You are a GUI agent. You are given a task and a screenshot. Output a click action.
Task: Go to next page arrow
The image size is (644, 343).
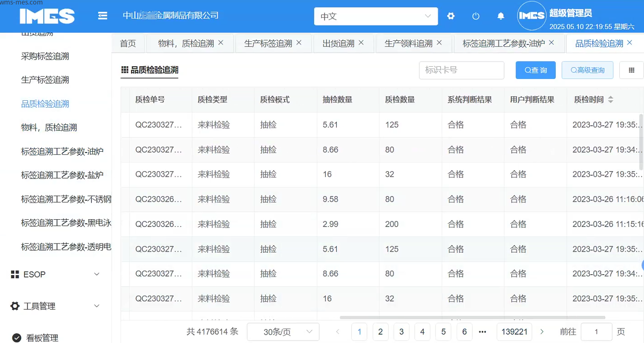[x=542, y=332]
